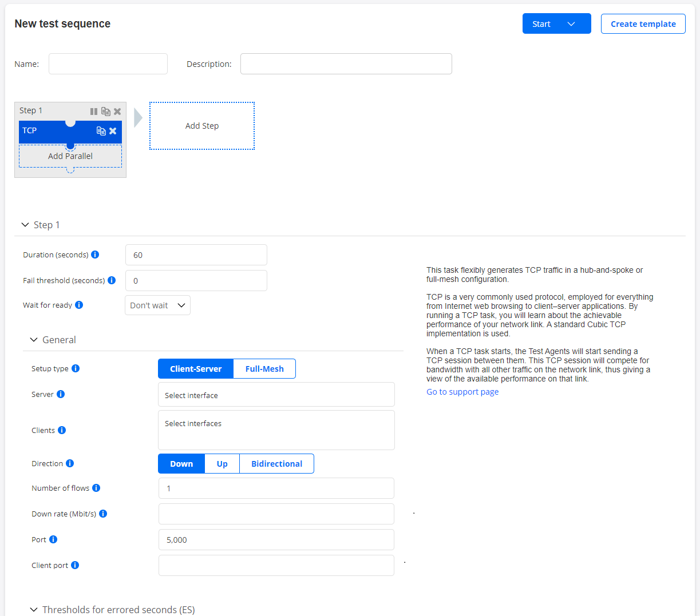Screen dimensions: 700x616
Task: View the Duration (seconds) info tooltip icon
Action: point(95,255)
